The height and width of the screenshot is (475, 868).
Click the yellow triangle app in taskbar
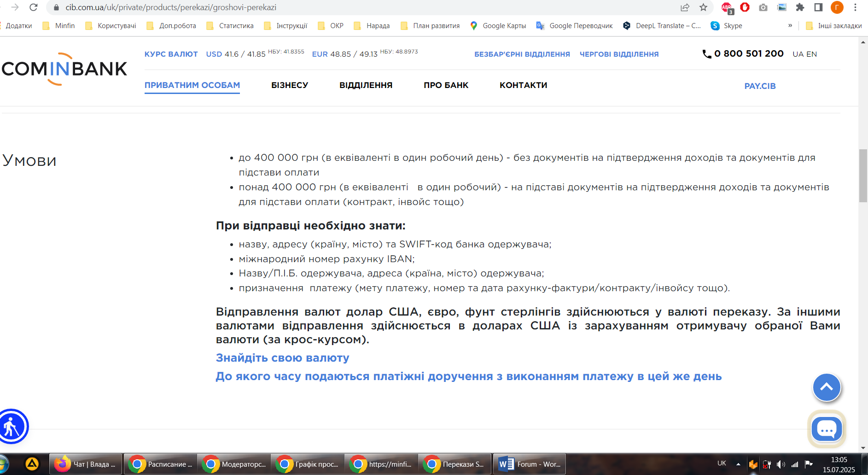(32, 464)
